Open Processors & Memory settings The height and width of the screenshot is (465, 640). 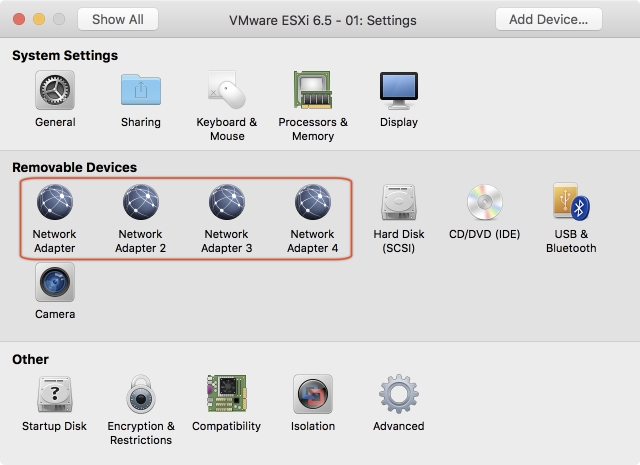click(313, 93)
